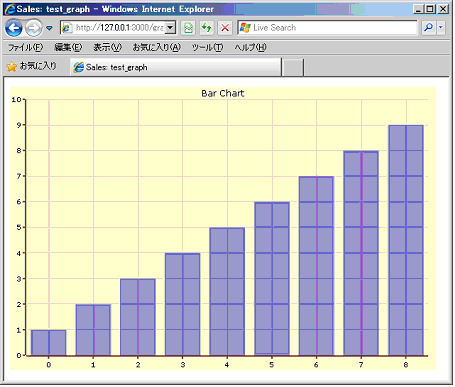Viewport: 455px width, 387px height.
Task: Click the greyed Forward navigation arrow
Action: point(34,28)
